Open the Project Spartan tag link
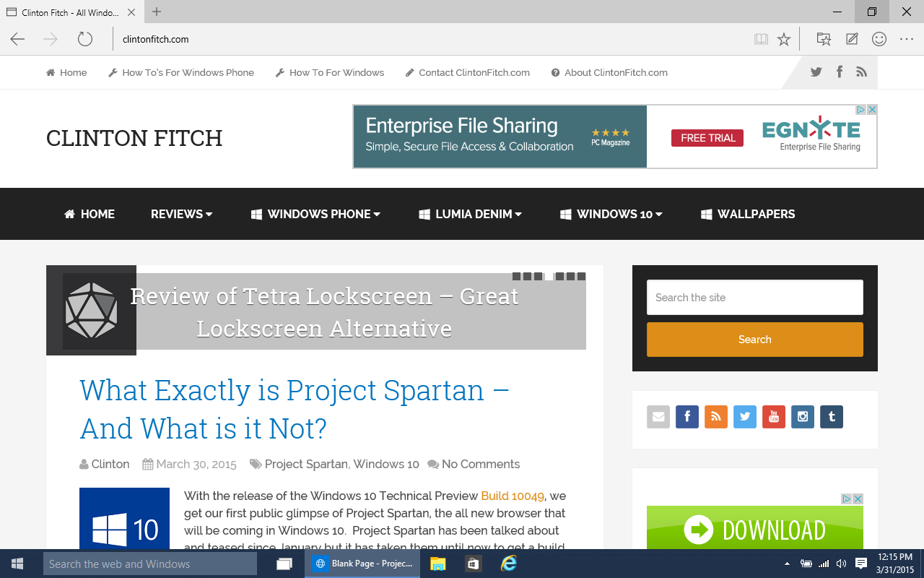 (306, 464)
